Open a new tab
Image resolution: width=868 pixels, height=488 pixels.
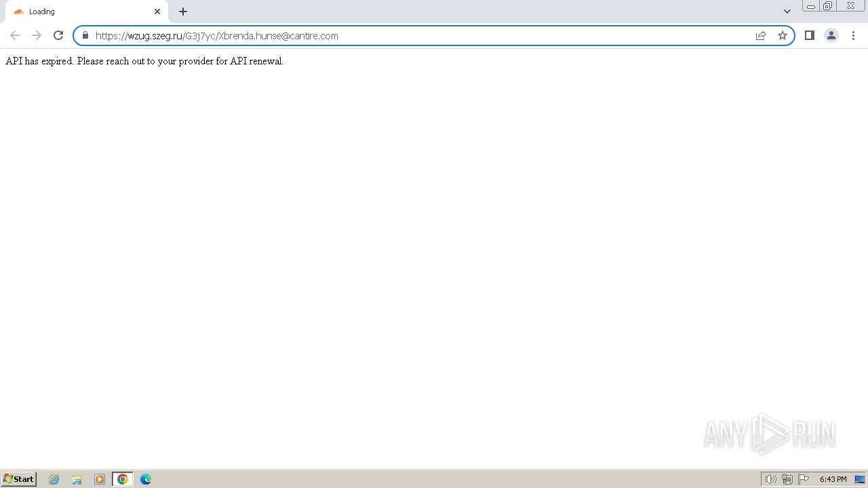[183, 12]
